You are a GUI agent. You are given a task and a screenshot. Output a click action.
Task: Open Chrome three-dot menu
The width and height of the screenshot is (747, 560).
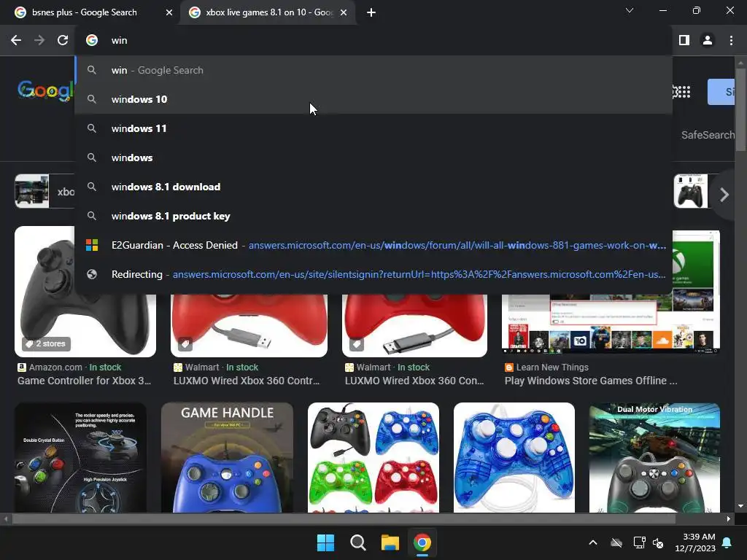click(x=731, y=41)
